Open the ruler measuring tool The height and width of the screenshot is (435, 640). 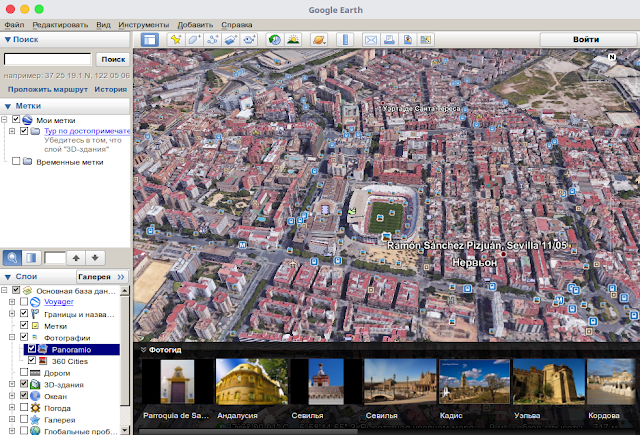345,40
